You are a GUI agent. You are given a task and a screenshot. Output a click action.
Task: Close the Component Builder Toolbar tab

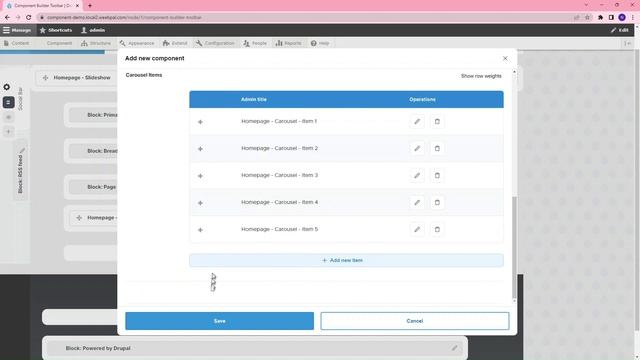tap(77, 6)
